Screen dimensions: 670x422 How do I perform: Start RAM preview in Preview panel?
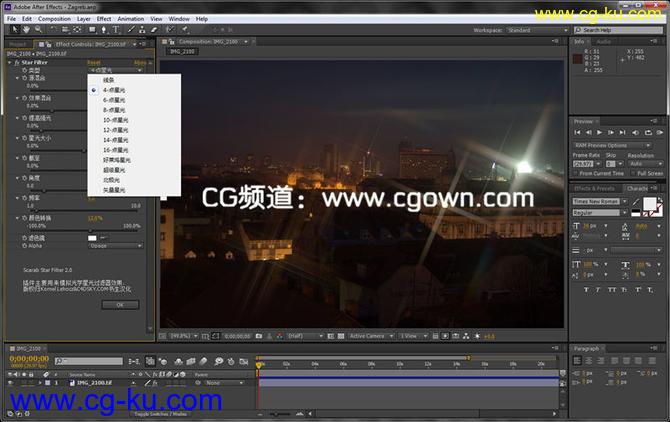pyautogui.click(x=660, y=132)
